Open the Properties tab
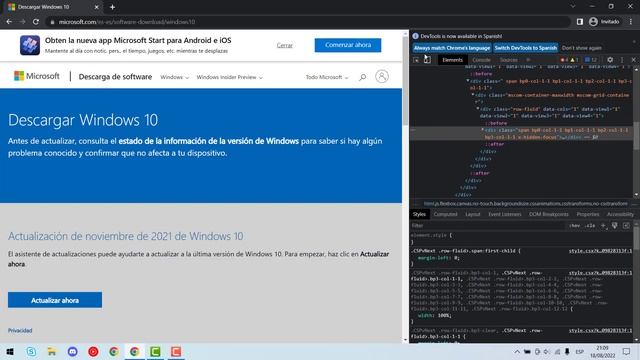The image size is (640, 360). [587, 214]
